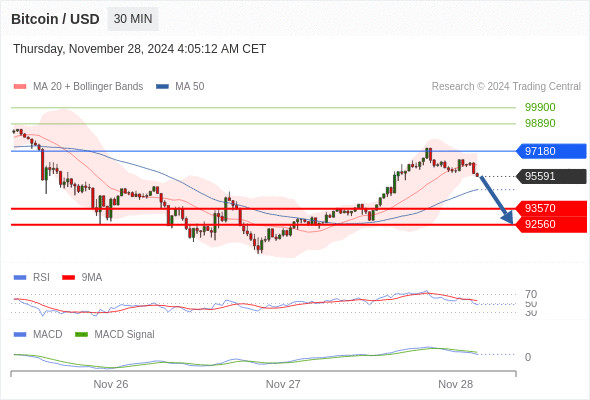Screen dimensions: 590x400
Task: Click the 92560 red support tag
Action: (551, 225)
